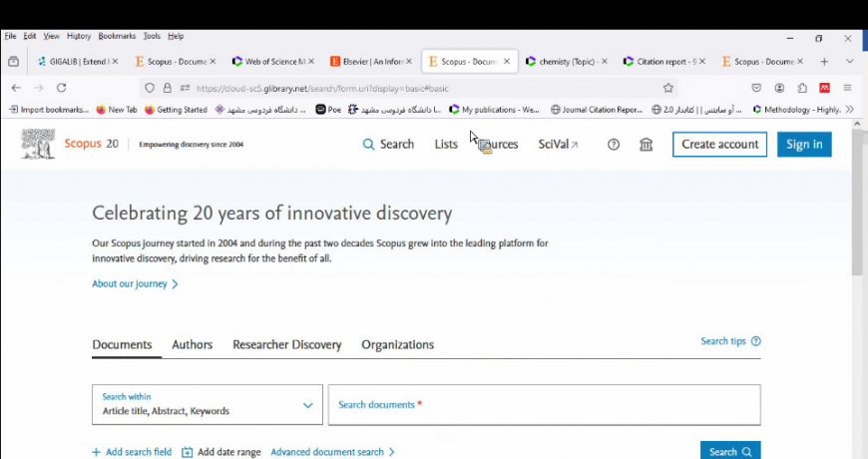Click the Create account button
868x459 pixels.
click(x=719, y=145)
